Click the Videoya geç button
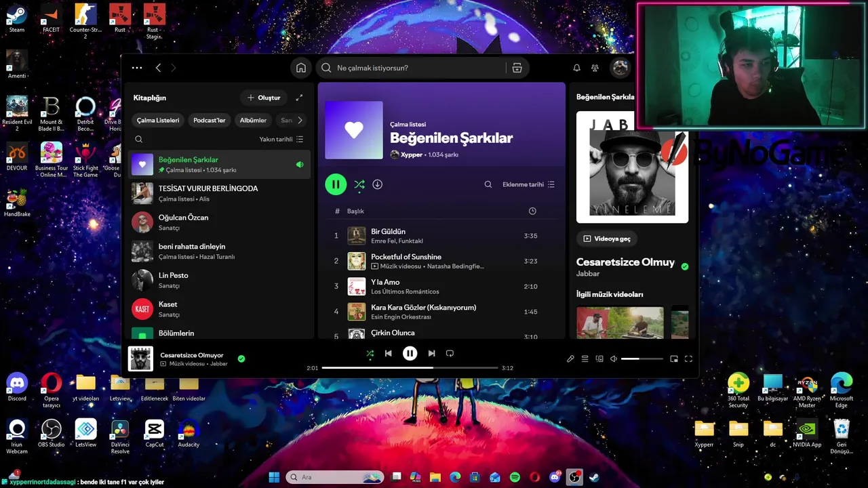 [607, 239]
